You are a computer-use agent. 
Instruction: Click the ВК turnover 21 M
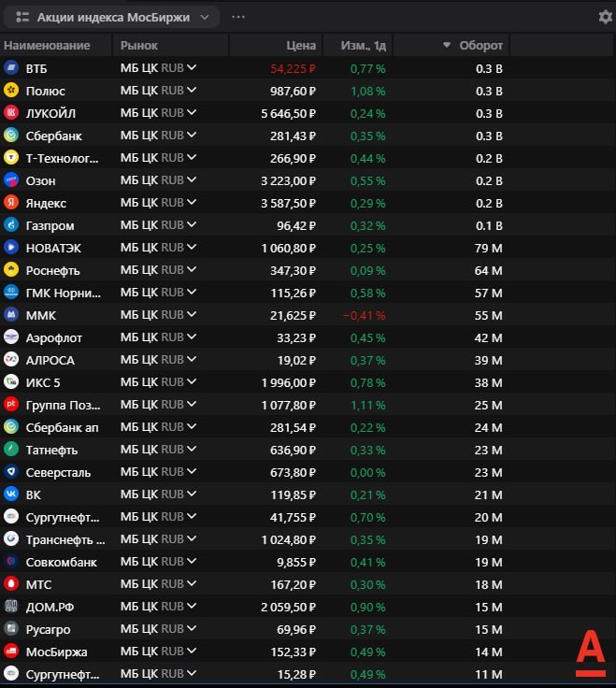pos(488,494)
